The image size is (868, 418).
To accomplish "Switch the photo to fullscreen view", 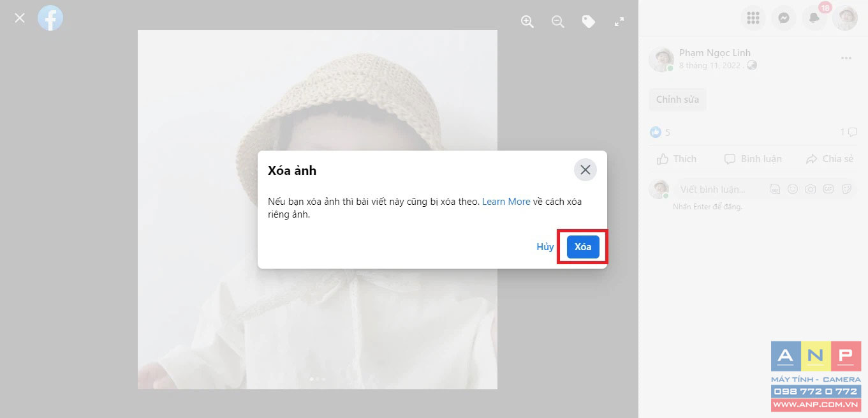I will (x=619, y=22).
